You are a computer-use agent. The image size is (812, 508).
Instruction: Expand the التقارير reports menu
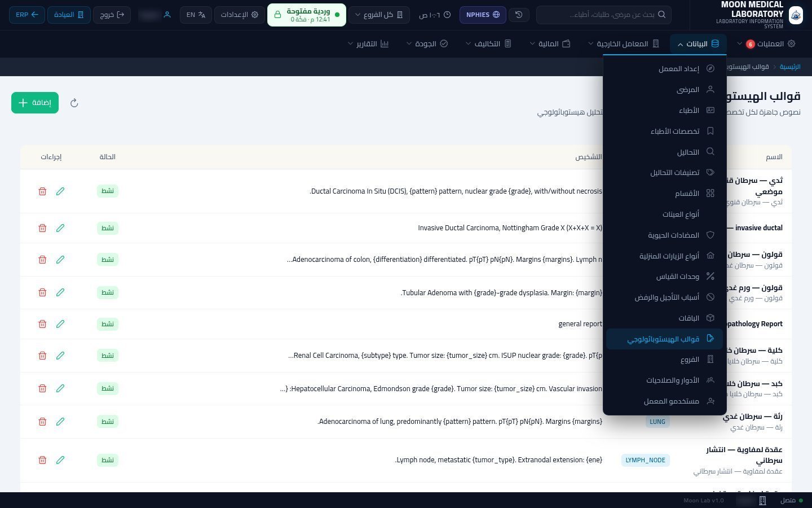[369, 44]
